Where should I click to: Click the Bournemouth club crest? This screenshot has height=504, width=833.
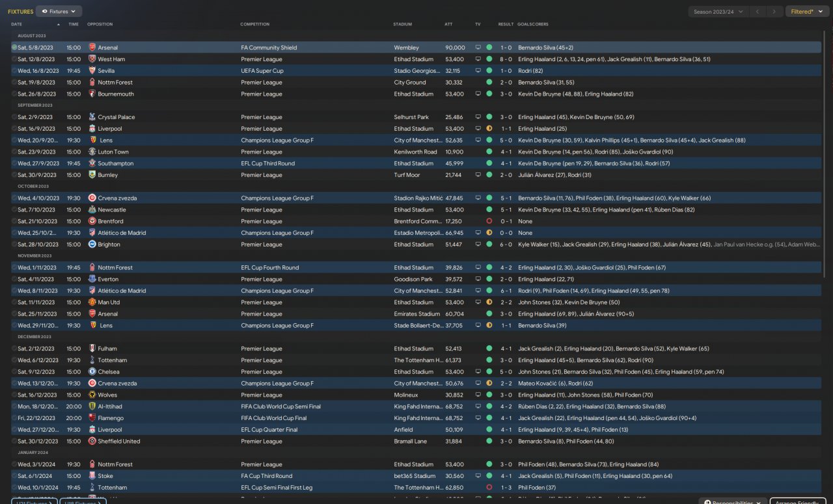point(92,94)
